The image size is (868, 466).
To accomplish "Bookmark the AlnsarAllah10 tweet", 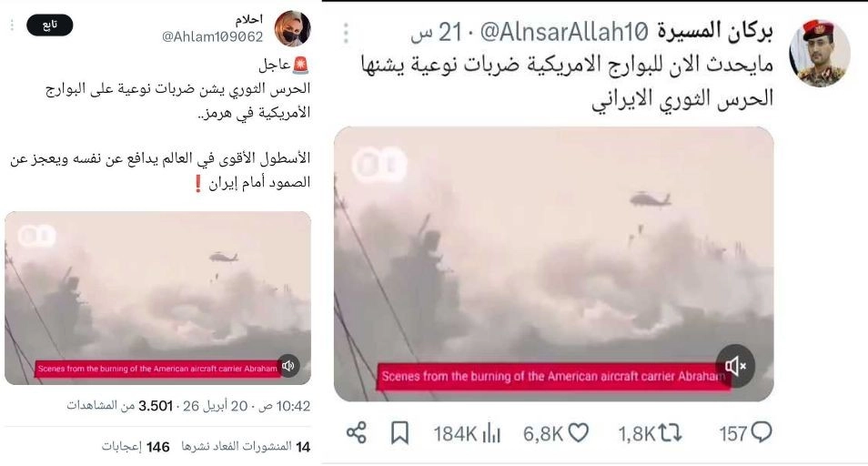I will pos(399,433).
